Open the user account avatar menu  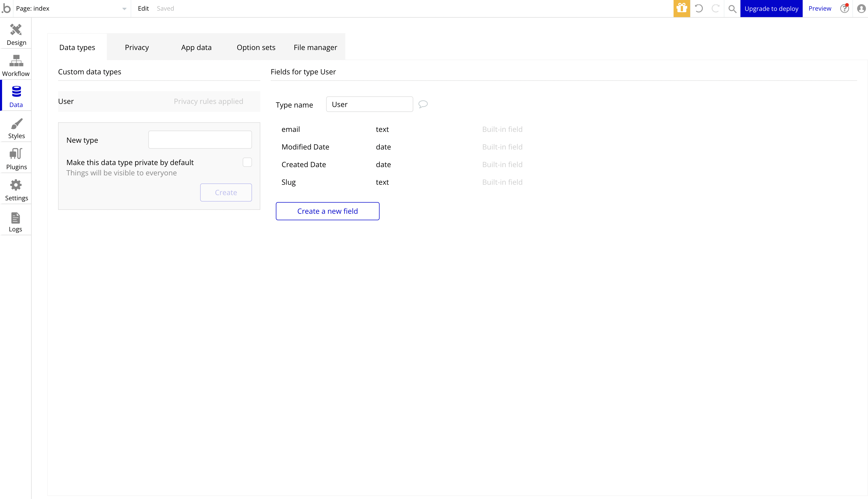861,9
